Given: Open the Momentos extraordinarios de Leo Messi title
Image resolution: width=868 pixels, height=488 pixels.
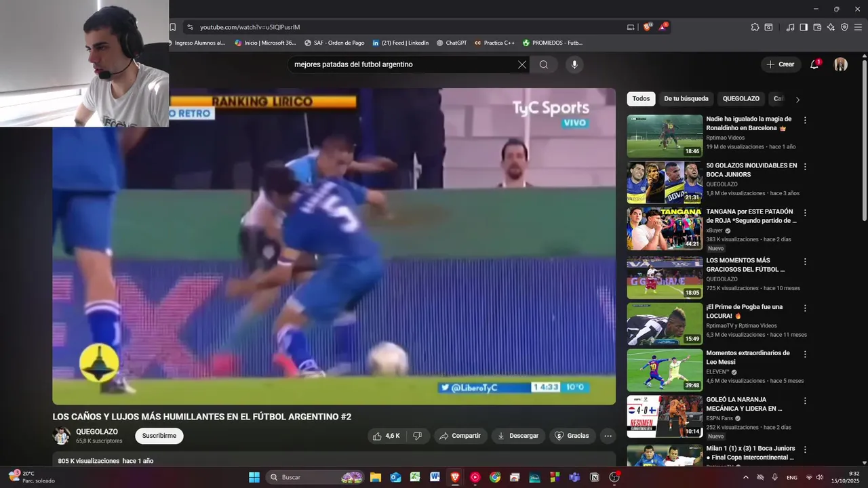Looking at the screenshot, I should 748,357.
